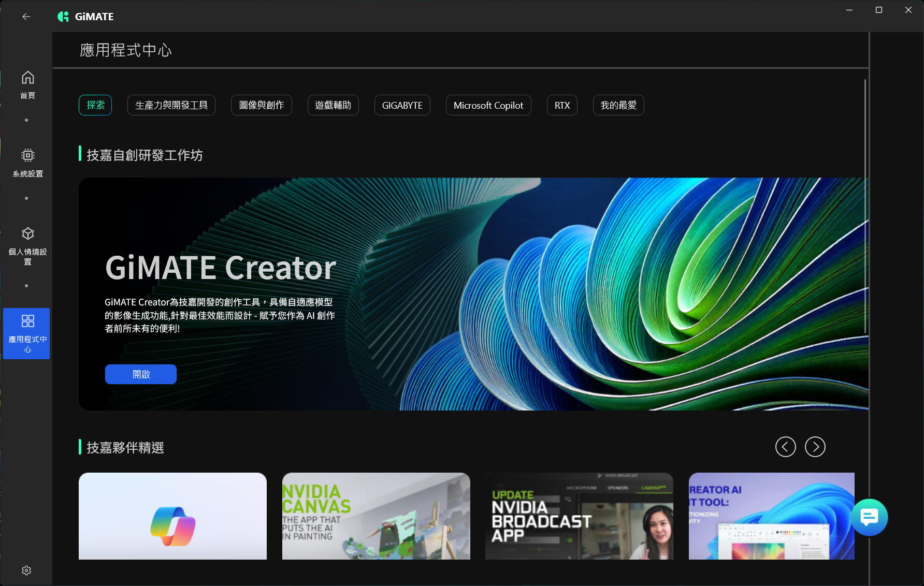Go back using the arrow icon

click(x=26, y=17)
